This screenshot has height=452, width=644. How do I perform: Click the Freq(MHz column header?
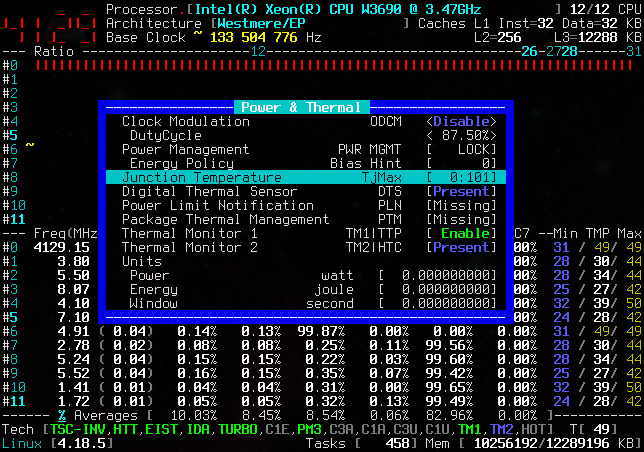pos(65,234)
